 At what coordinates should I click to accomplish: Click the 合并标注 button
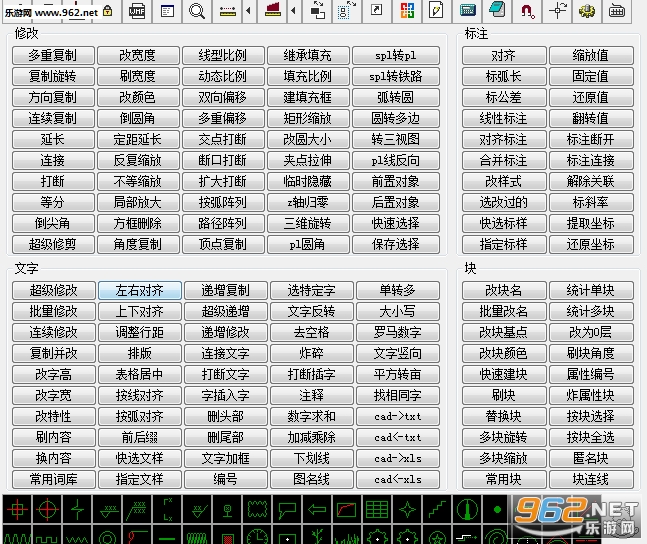pyautogui.click(x=504, y=161)
